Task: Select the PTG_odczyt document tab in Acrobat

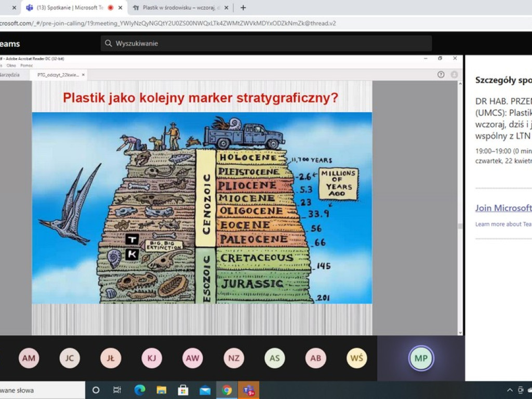Action: click(x=58, y=75)
